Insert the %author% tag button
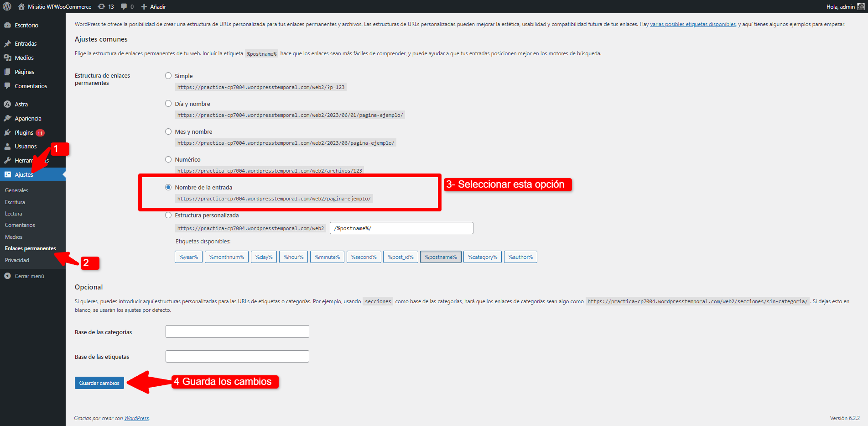 coord(520,257)
